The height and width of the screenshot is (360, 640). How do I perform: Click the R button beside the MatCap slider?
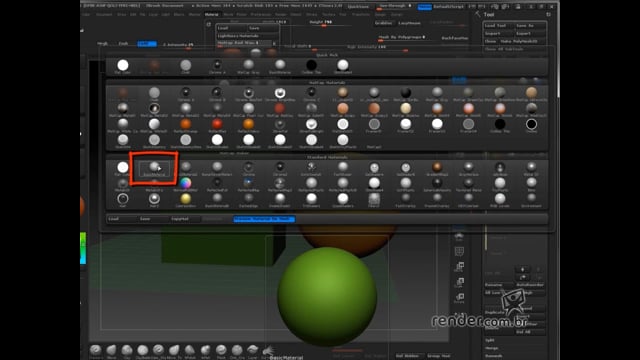[274, 43]
